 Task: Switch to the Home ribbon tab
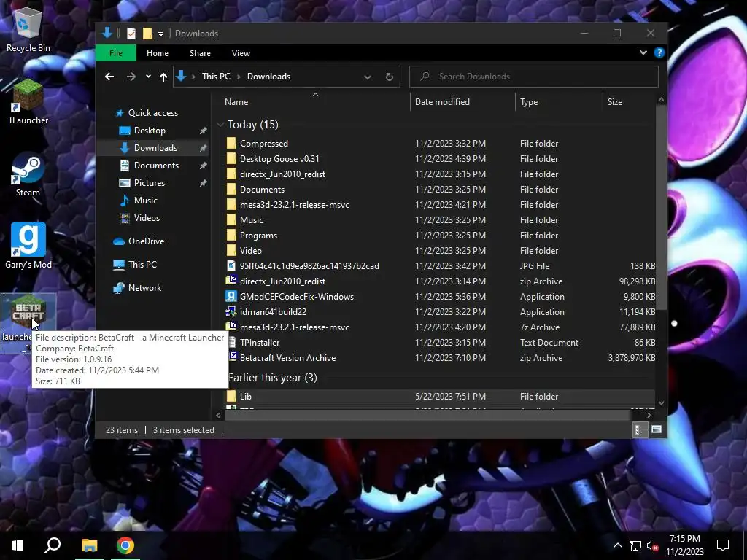tap(158, 53)
